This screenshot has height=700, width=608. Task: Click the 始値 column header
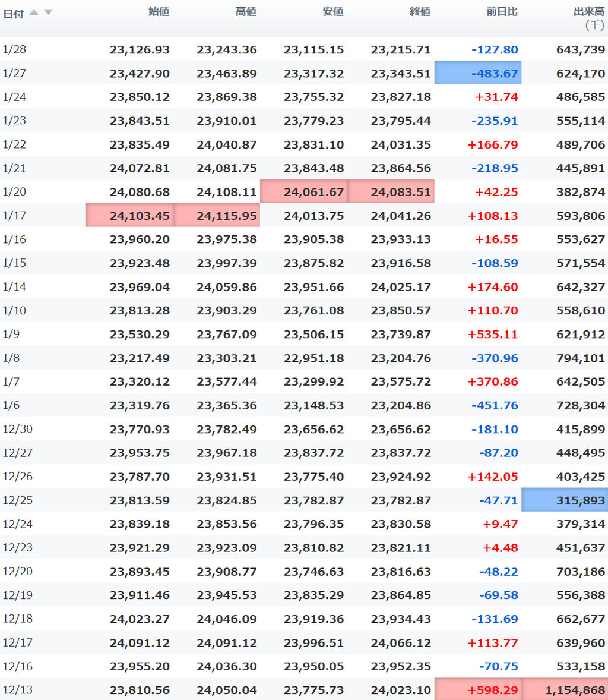[159, 12]
